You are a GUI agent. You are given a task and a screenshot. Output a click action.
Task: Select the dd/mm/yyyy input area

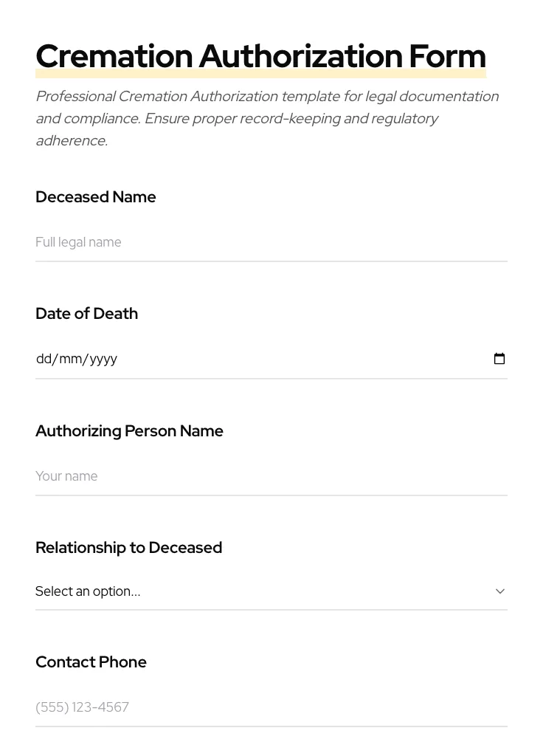coord(221,359)
